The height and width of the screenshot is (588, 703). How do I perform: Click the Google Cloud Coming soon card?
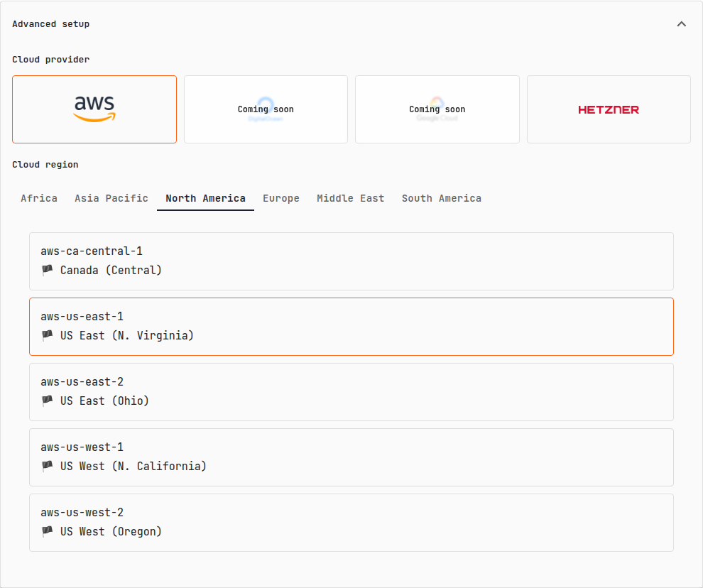coord(437,109)
